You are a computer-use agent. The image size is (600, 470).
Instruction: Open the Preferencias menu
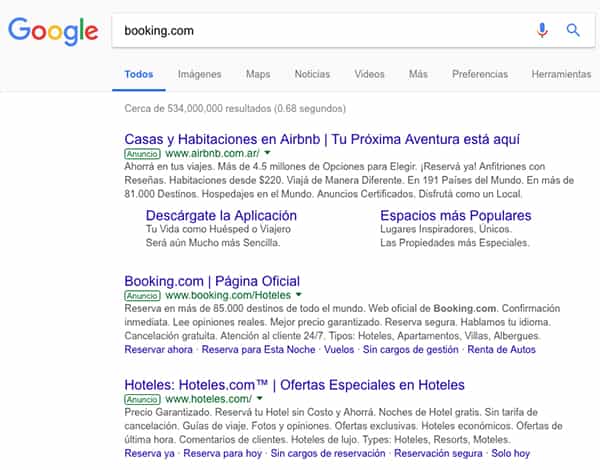coord(480,74)
